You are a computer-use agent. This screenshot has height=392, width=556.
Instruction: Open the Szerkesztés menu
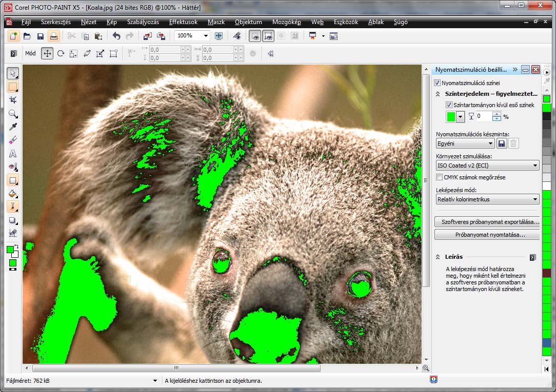56,22
